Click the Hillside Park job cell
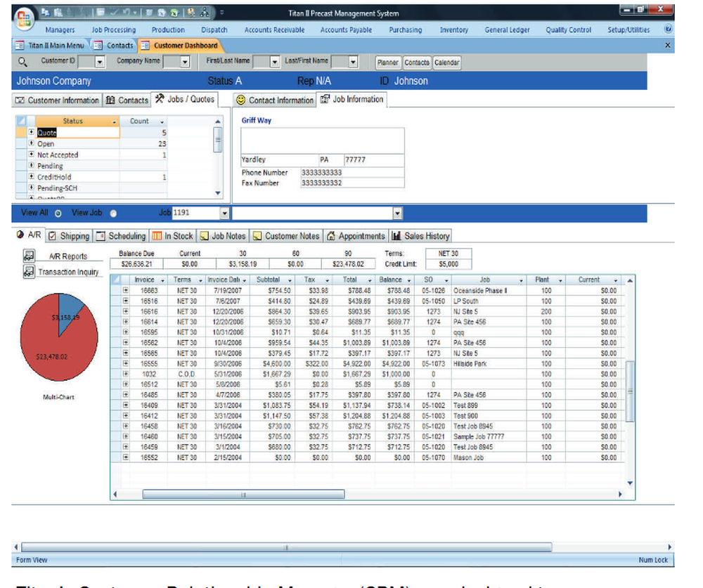This screenshot has width=703, height=588. coord(489,363)
